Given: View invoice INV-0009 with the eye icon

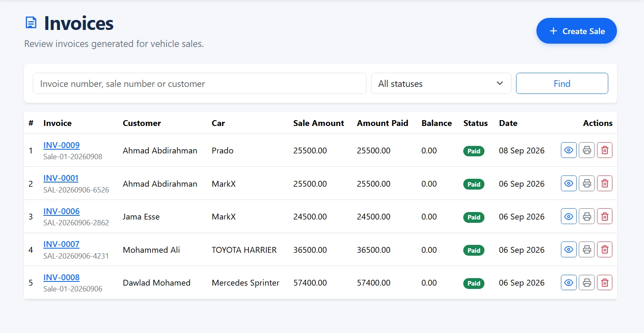Looking at the screenshot, I should pos(569,150).
